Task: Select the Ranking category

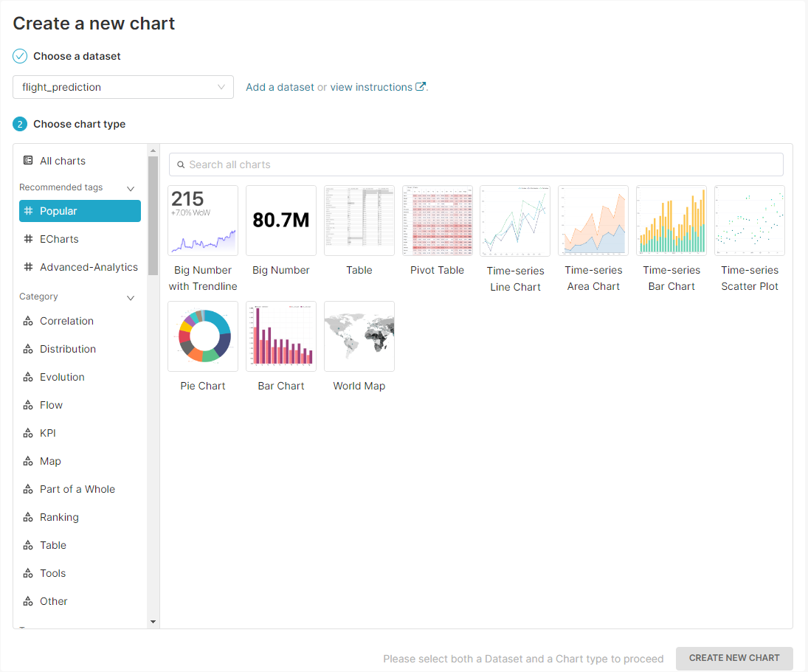Action: click(x=60, y=517)
